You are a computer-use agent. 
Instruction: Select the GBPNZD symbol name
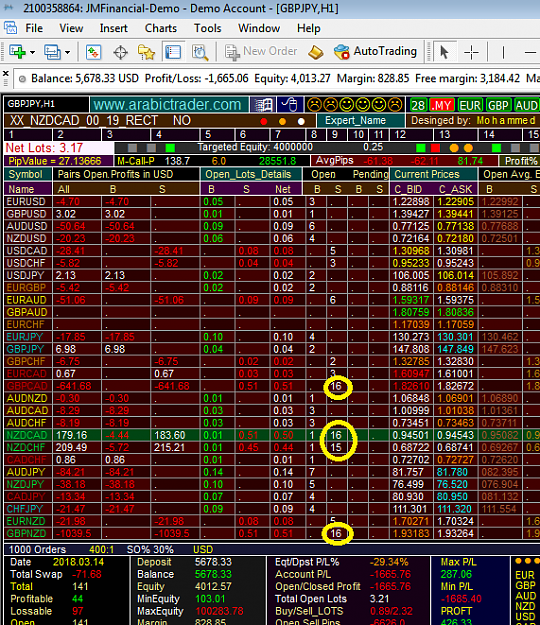(x=26, y=533)
